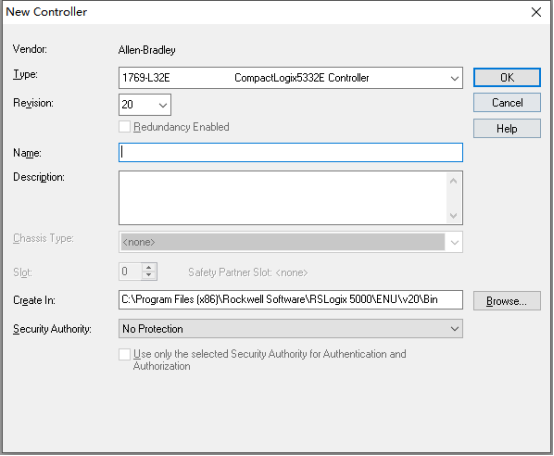Focus the Description text area
554x456 pixels.
click(283, 198)
